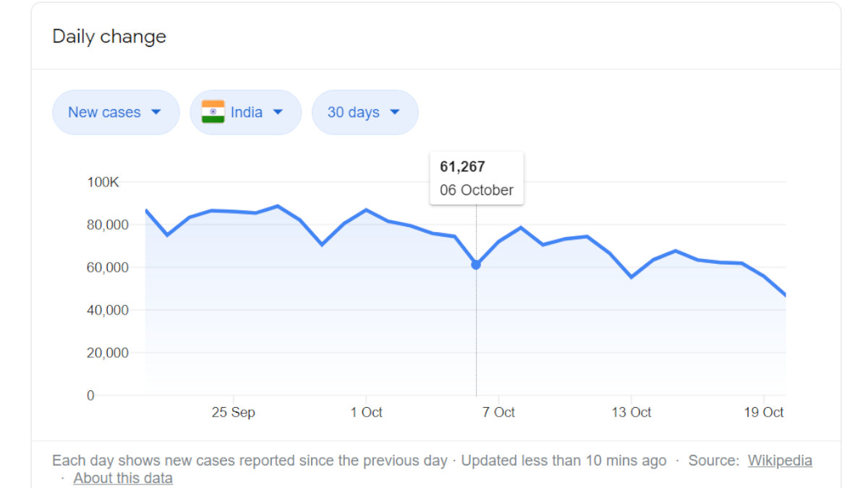Open the 30 days range dropdown
Screen dimensions: 868x488
pyautogui.click(x=365, y=112)
